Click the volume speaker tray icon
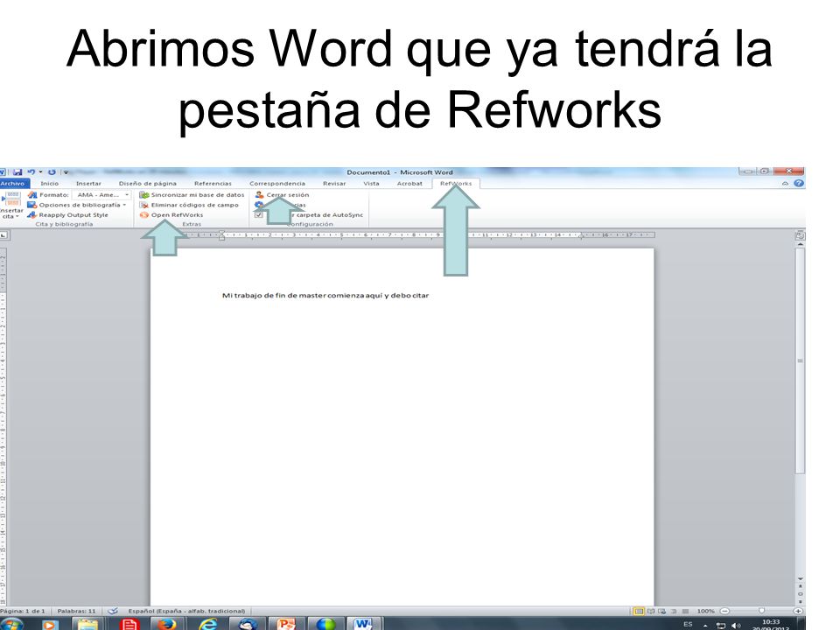Viewport: 840px width, 630px height. point(736,625)
